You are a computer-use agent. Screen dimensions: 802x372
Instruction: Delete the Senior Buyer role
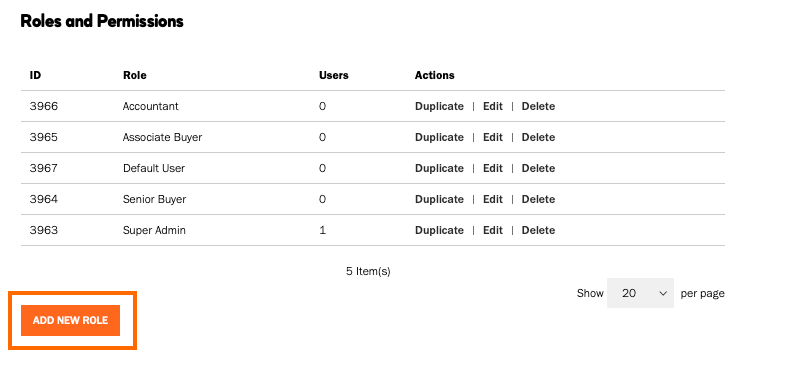538,199
